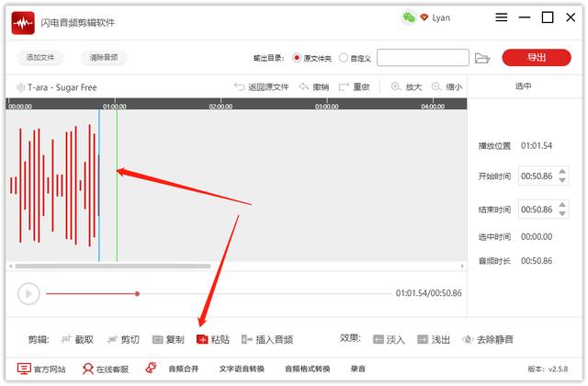Apply the 淡入 fade-in effect
The width and height of the screenshot is (588, 386).
click(389, 339)
